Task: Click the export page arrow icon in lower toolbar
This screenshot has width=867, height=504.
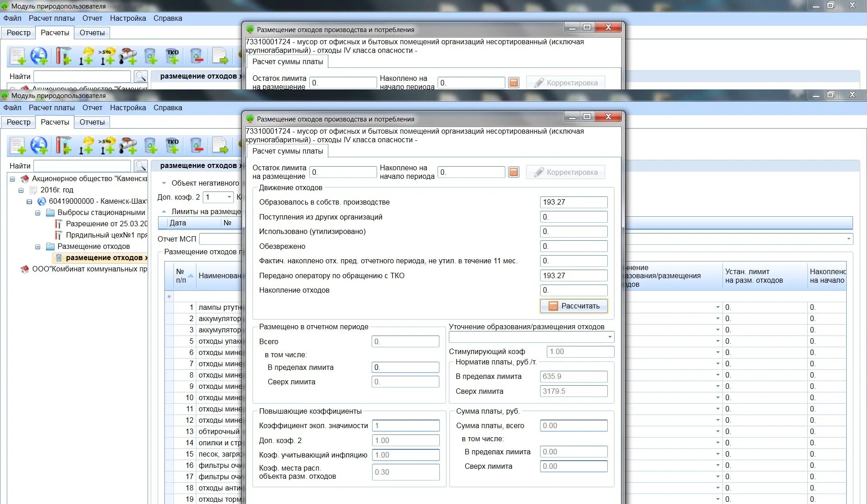Action: point(220,145)
